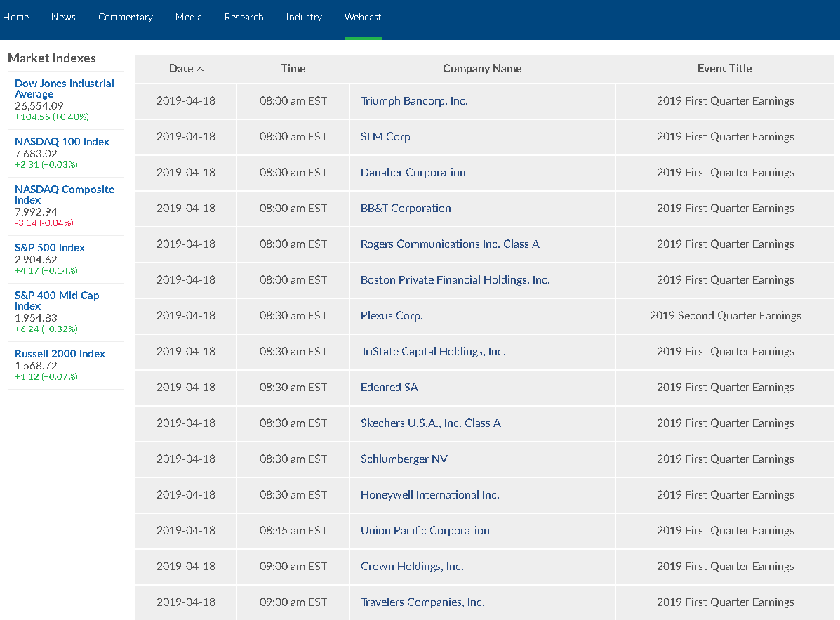Click NASDAQ Composite change -3.14 (-0.04%)
The image size is (840, 620).
(44, 223)
